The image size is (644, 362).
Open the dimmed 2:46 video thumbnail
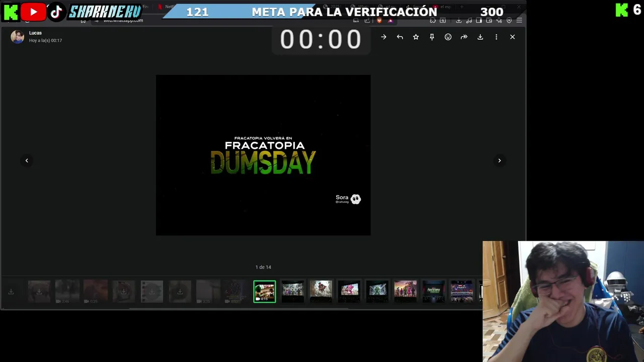tap(67, 292)
